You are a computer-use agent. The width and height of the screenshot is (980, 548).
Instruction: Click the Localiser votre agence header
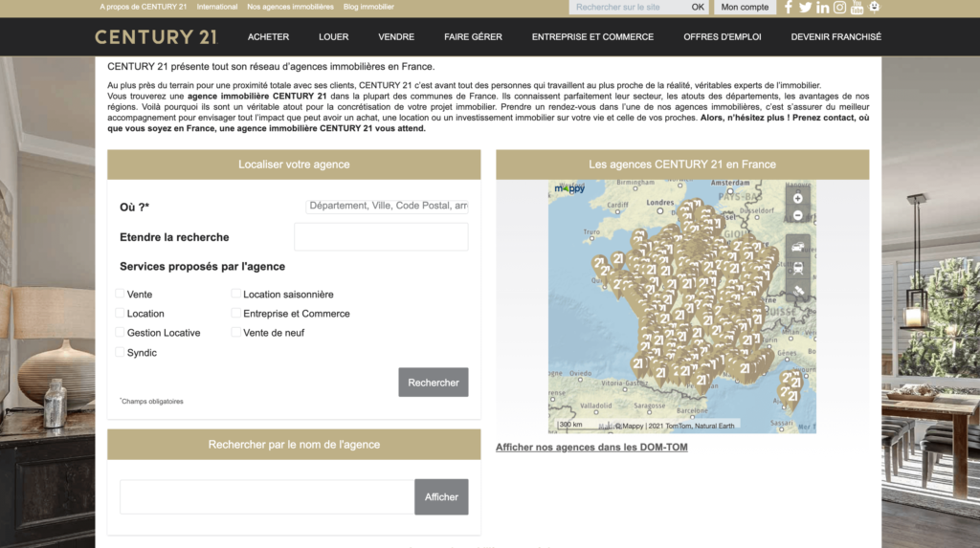point(294,164)
